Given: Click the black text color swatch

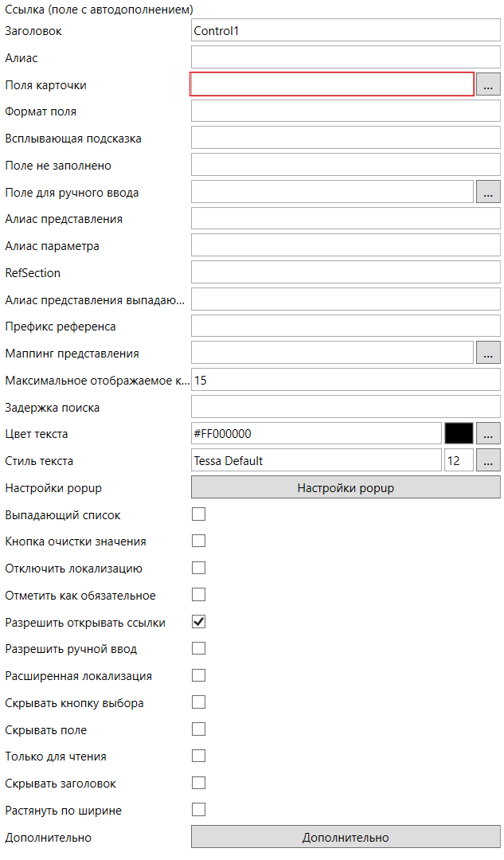Looking at the screenshot, I should pos(459,433).
